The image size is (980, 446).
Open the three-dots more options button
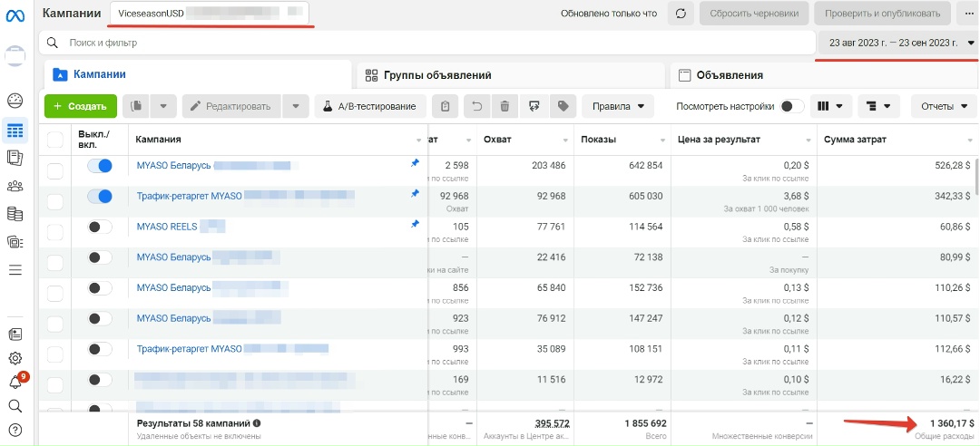point(967,13)
